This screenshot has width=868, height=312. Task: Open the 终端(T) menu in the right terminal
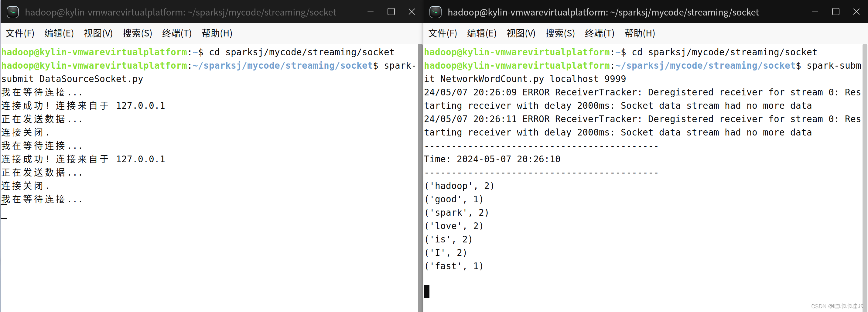pyautogui.click(x=599, y=33)
